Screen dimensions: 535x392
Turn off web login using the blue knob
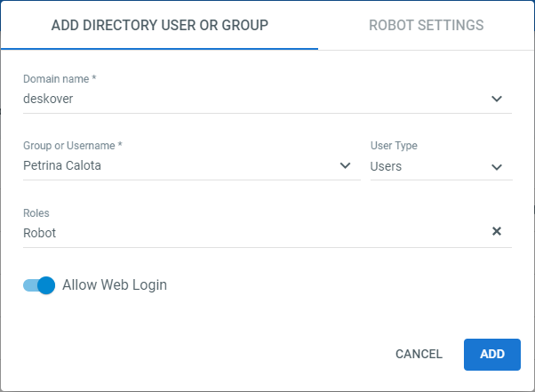46,285
